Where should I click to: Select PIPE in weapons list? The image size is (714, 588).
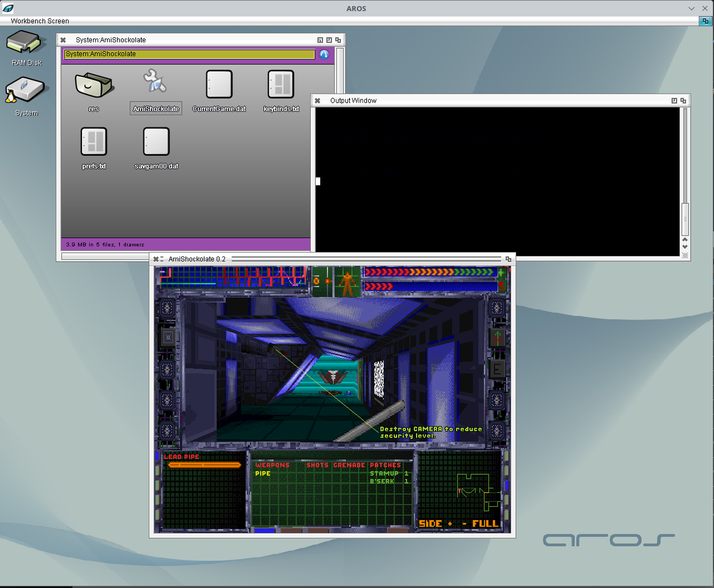point(263,473)
